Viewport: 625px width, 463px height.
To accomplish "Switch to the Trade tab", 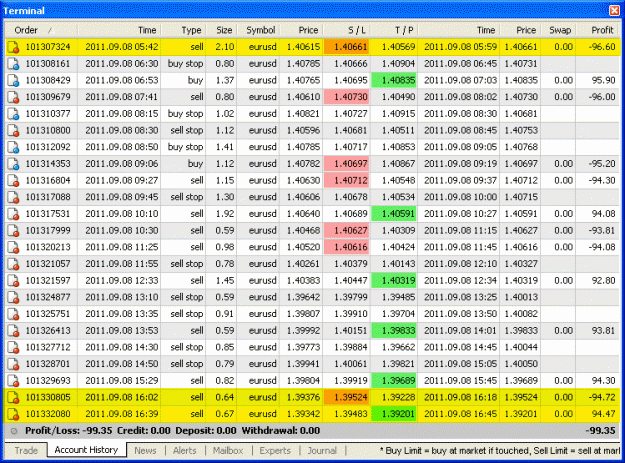I will (x=26, y=451).
